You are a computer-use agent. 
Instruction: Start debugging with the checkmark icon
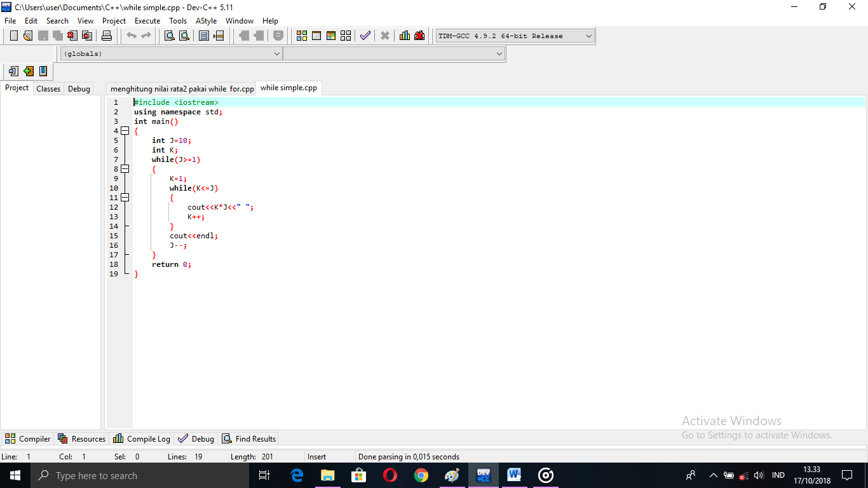pos(365,36)
